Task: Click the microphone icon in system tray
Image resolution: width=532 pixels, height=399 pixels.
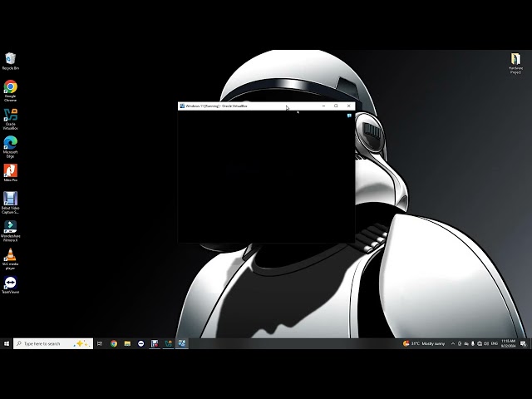Action: click(x=473, y=343)
